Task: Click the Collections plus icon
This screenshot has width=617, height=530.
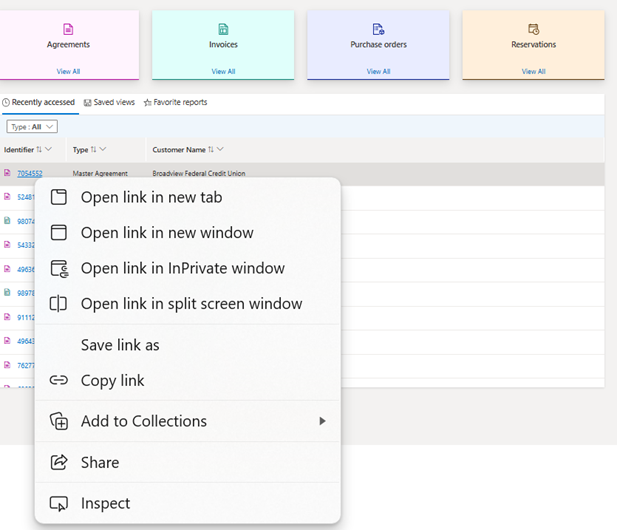Action: pos(59,421)
